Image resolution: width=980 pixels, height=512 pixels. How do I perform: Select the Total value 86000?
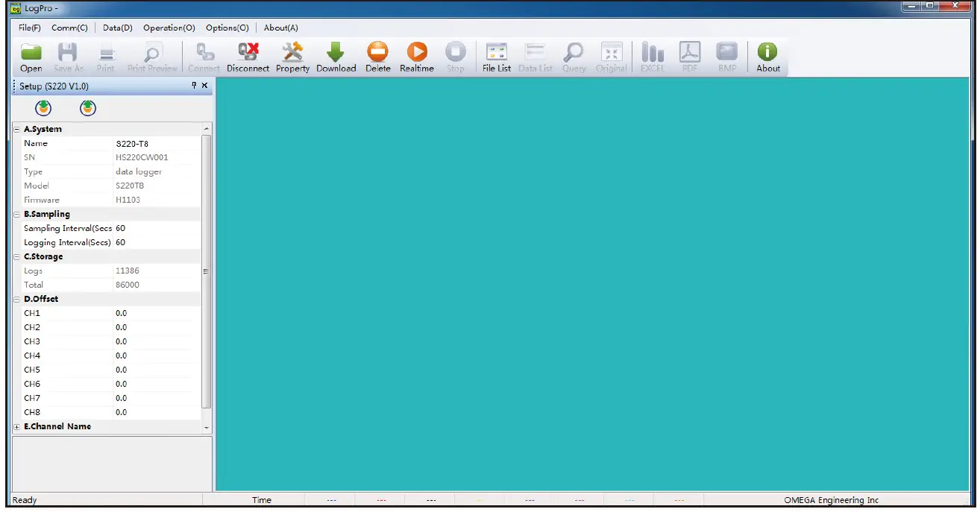(x=128, y=285)
